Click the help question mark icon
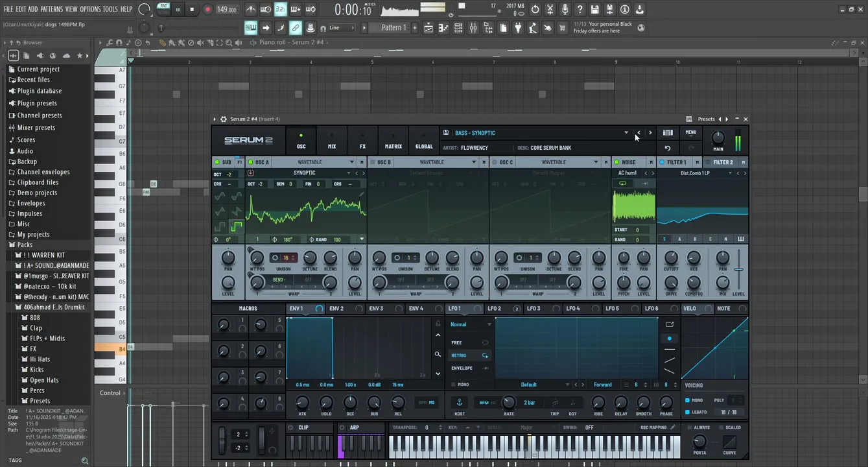 [580, 9]
